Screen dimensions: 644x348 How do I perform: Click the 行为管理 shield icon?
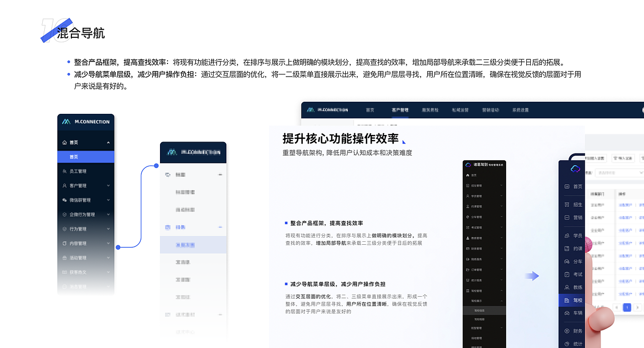click(x=64, y=229)
